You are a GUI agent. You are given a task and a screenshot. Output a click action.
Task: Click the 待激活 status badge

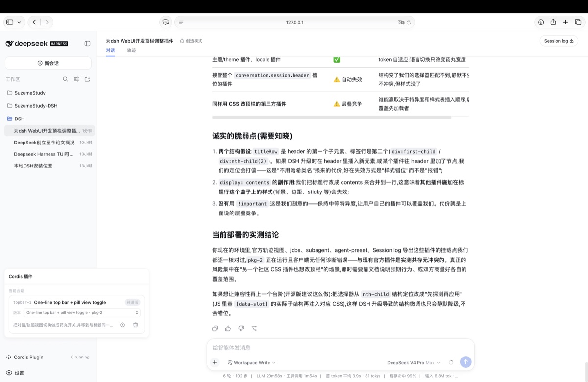coord(132,302)
